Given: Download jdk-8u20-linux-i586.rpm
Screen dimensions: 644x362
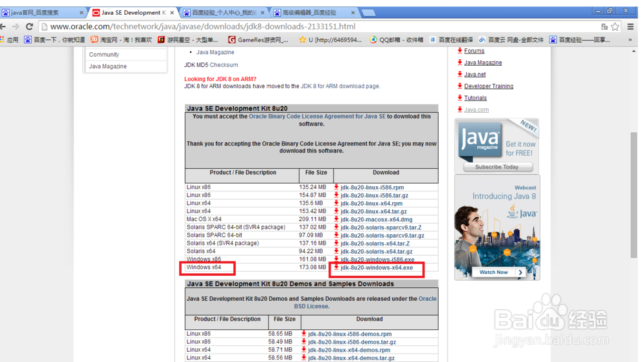Looking at the screenshot, I should (372, 187).
